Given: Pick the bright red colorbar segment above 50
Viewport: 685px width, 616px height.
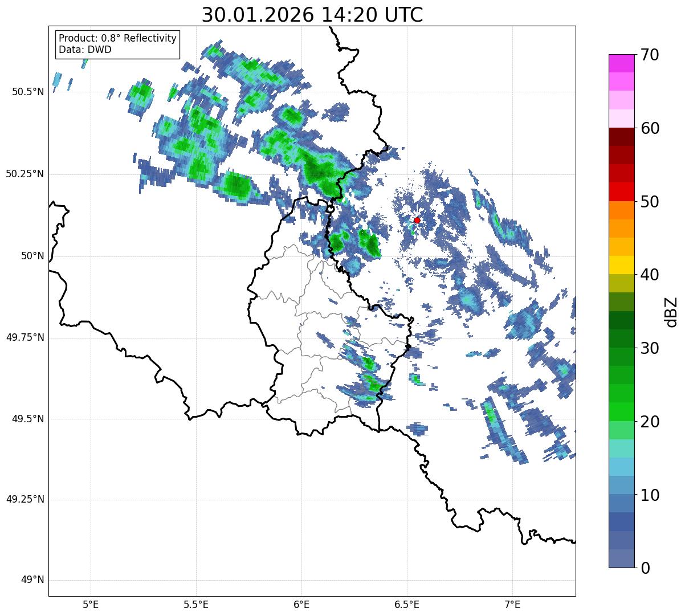Looking at the screenshot, I should pos(621,191).
